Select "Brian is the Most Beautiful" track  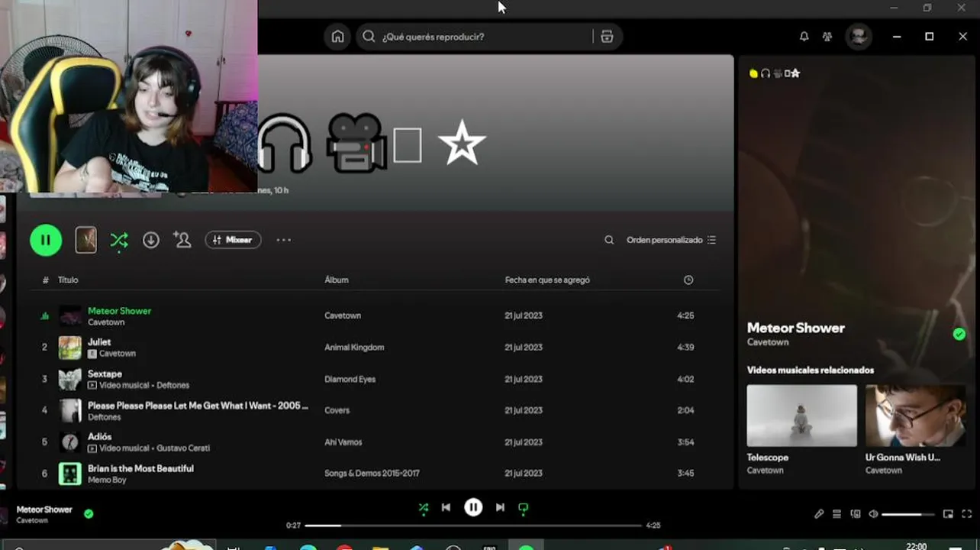[x=140, y=468]
